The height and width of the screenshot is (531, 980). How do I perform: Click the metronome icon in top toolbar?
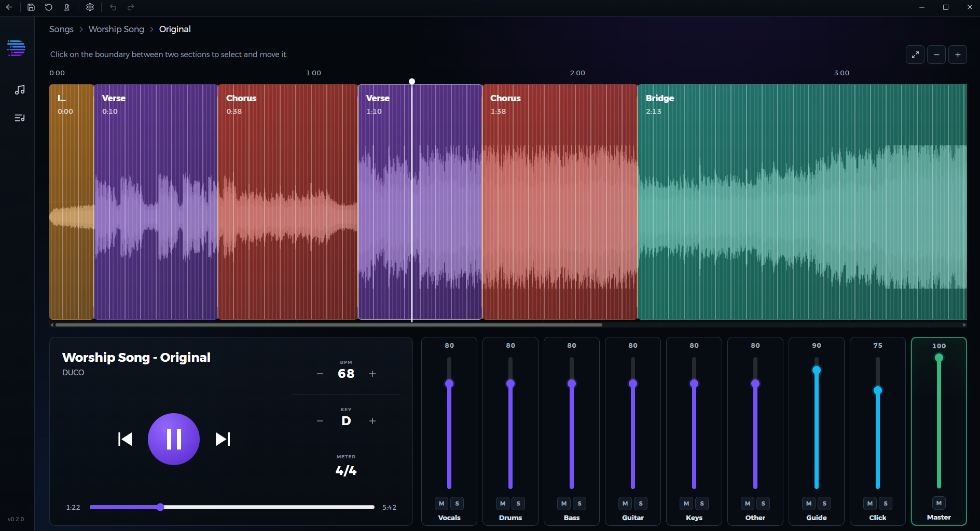67,7
